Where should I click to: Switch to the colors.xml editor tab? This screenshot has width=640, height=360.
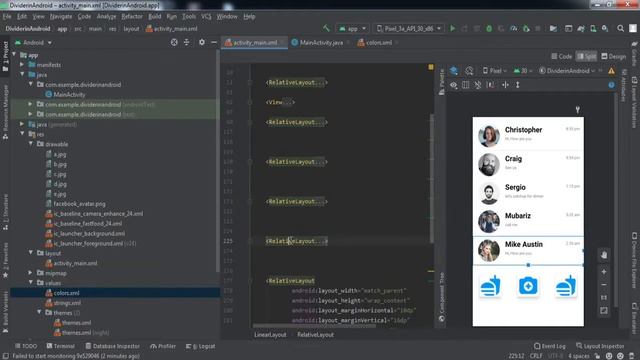(378, 42)
